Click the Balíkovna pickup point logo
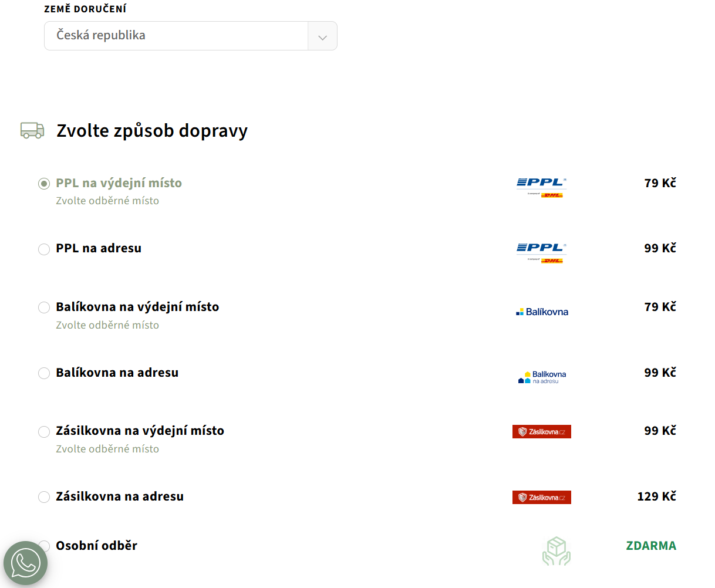Image resolution: width=715 pixels, height=588 pixels. tap(542, 312)
